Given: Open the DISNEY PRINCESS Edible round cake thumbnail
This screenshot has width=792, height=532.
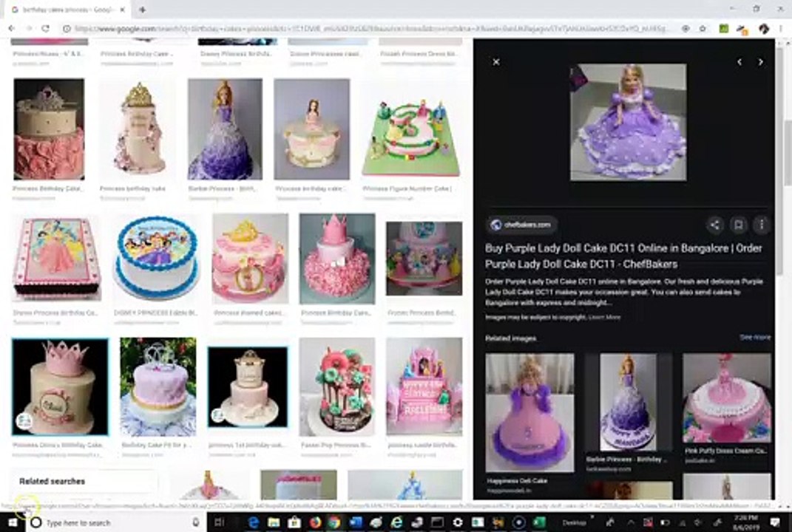Looking at the screenshot, I should point(157,259).
